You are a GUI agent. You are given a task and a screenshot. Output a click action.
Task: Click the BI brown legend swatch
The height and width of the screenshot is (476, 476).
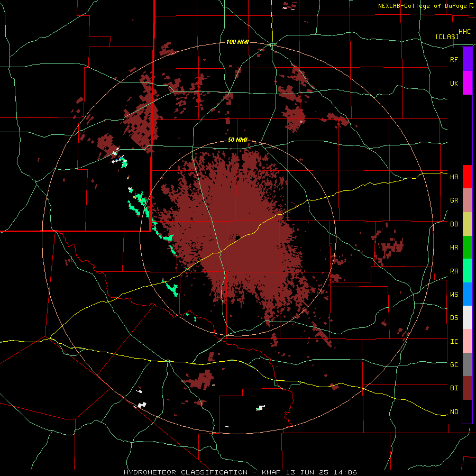click(x=467, y=388)
